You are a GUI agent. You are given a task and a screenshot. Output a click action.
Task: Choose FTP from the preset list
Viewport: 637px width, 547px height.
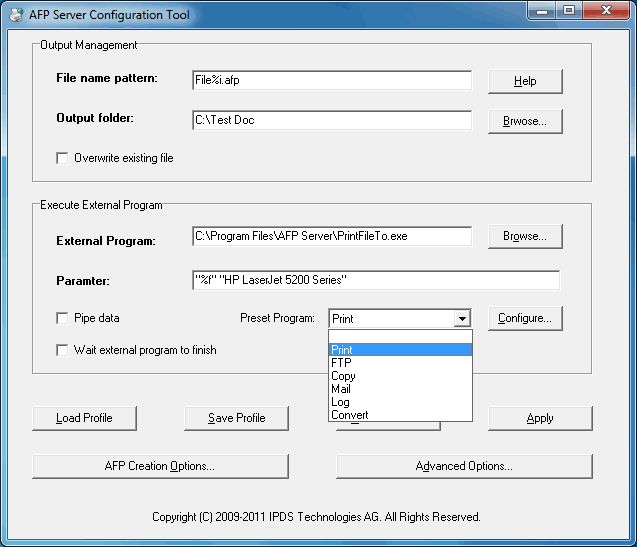400,362
